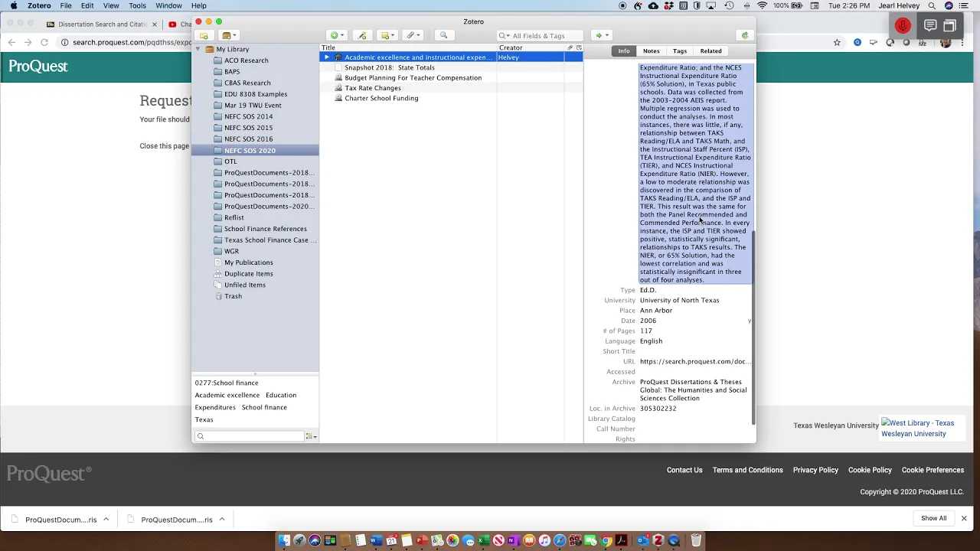This screenshot has height=551, width=980.
Task: Filter by the Academic excellence tag
Action: (x=227, y=395)
